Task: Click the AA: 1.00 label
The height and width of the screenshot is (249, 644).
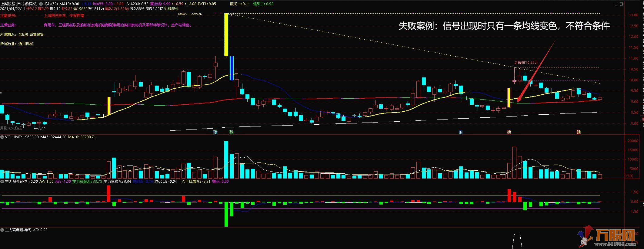Action: (x=46, y=182)
